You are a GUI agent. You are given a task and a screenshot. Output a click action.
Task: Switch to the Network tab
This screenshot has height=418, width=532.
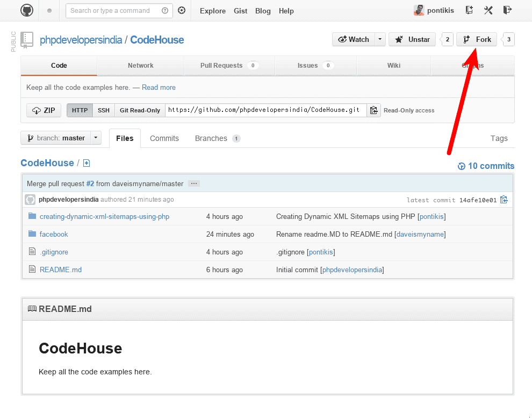(x=140, y=66)
